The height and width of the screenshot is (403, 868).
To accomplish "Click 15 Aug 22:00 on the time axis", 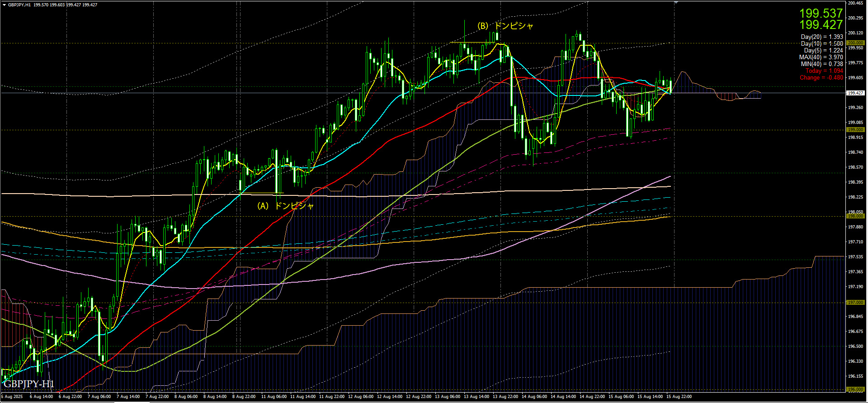I will pyautogui.click(x=679, y=397).
